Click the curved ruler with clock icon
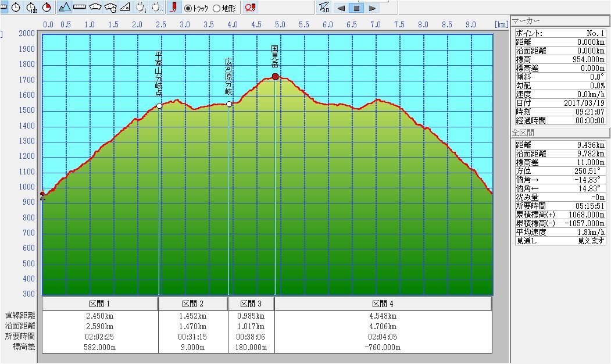611x364 pixels. click(110, 8)
